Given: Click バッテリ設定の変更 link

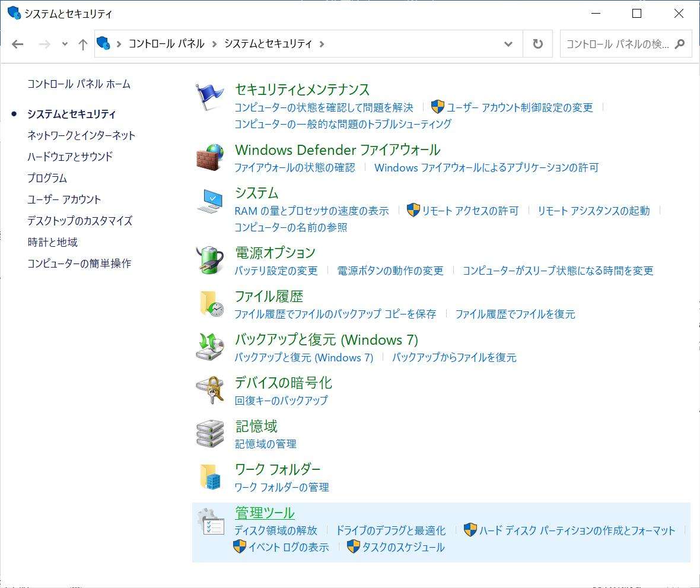Looking at the screenshot, I should [276, 271].
